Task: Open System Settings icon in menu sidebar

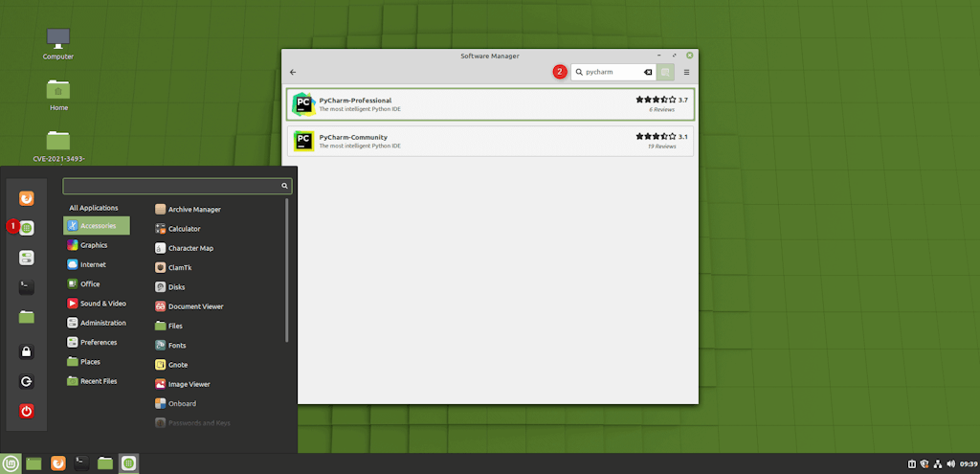Action: click(x=26, y=258)
